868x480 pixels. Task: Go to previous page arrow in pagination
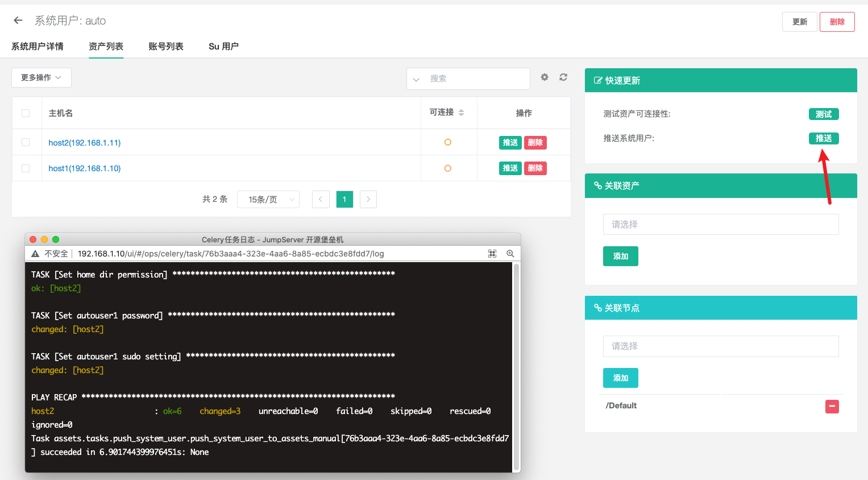tap(321, 199)
